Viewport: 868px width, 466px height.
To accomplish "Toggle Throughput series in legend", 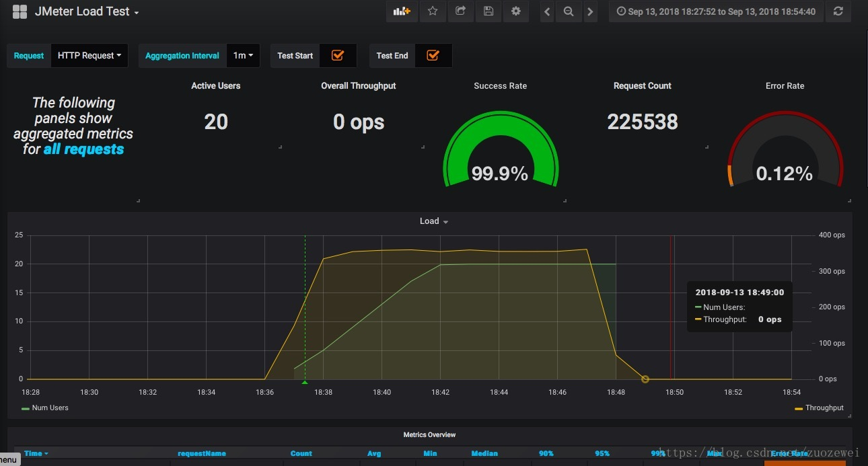I will [824, 407].
